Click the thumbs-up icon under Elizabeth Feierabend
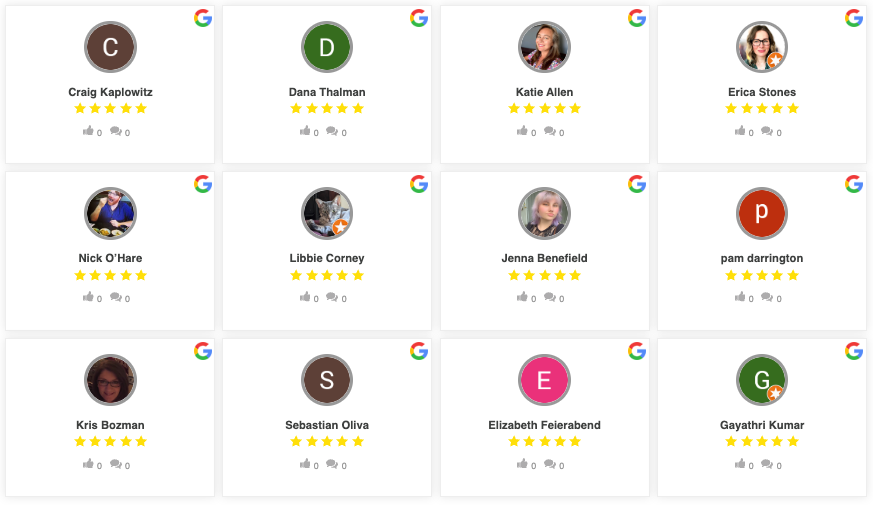This screenshot has width=873, height=505. tap(523, 464)
